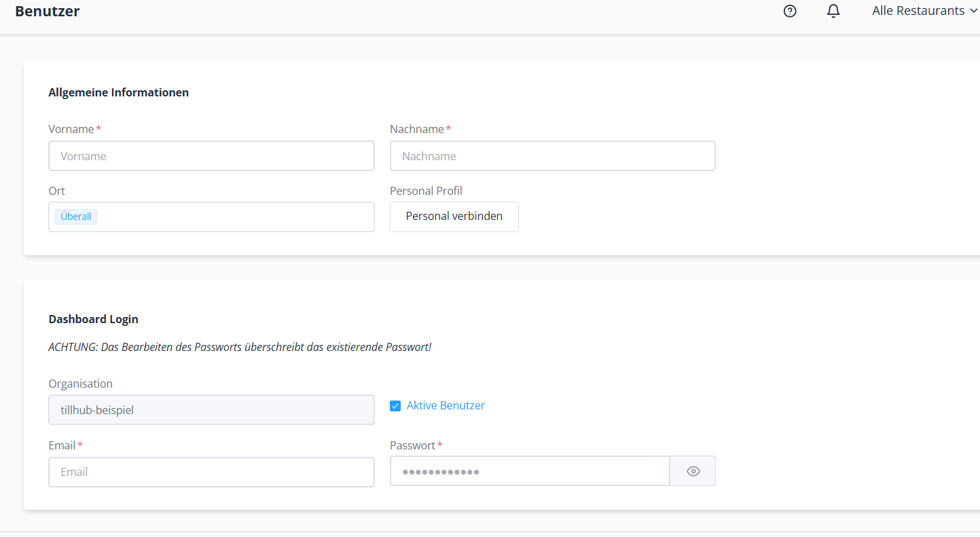The image size is (980, 537).
Task: Click the Benutzer page title
Action: (x=47, y=11)
